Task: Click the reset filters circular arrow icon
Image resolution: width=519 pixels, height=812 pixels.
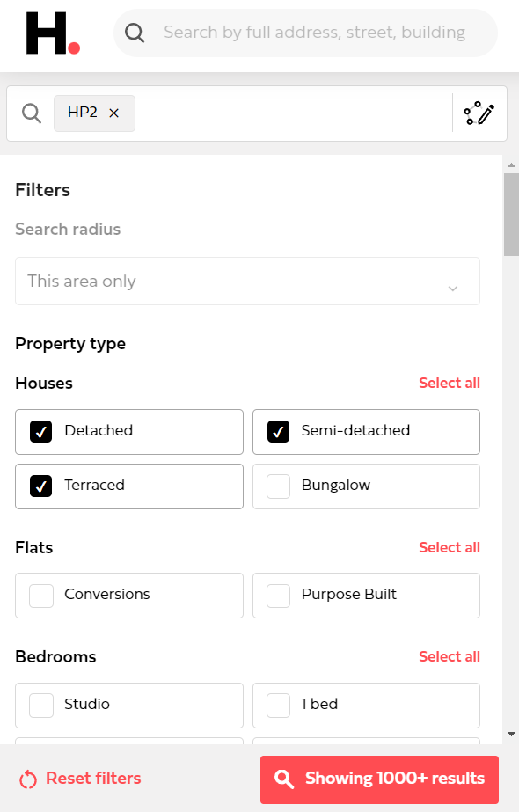Action: [28, 779]
